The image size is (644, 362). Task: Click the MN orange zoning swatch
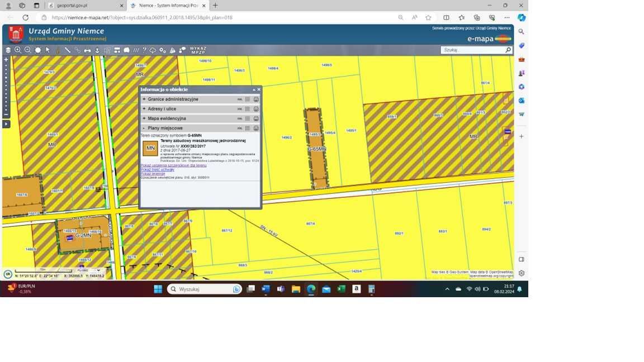[150, 148]
